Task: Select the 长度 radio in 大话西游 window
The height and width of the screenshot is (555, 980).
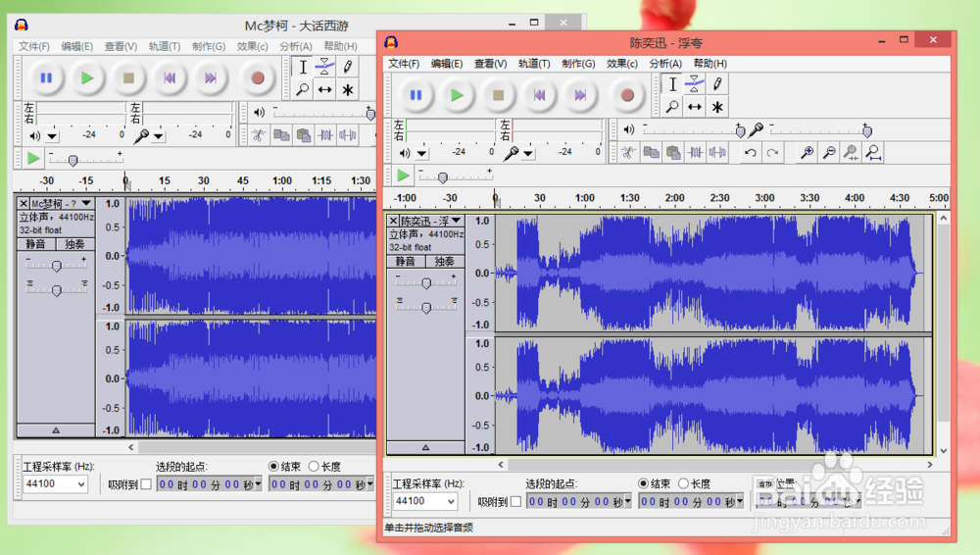Action: point(314,466)
